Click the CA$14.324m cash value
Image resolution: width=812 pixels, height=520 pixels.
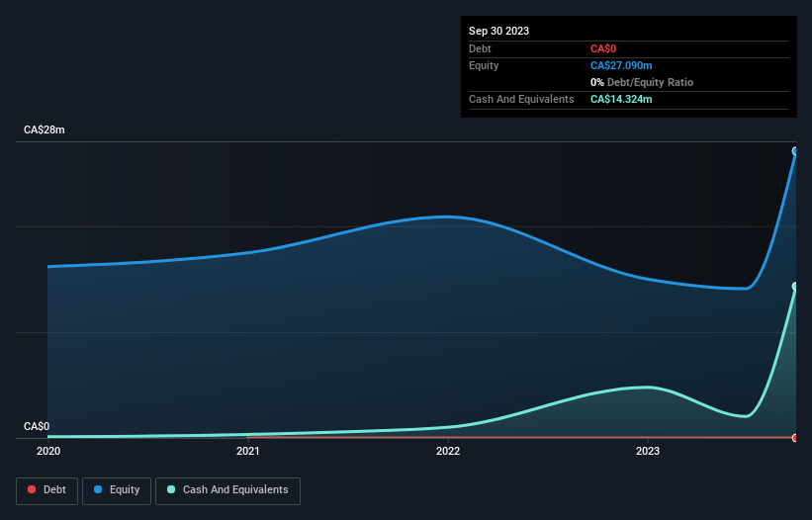coord(621,99)
